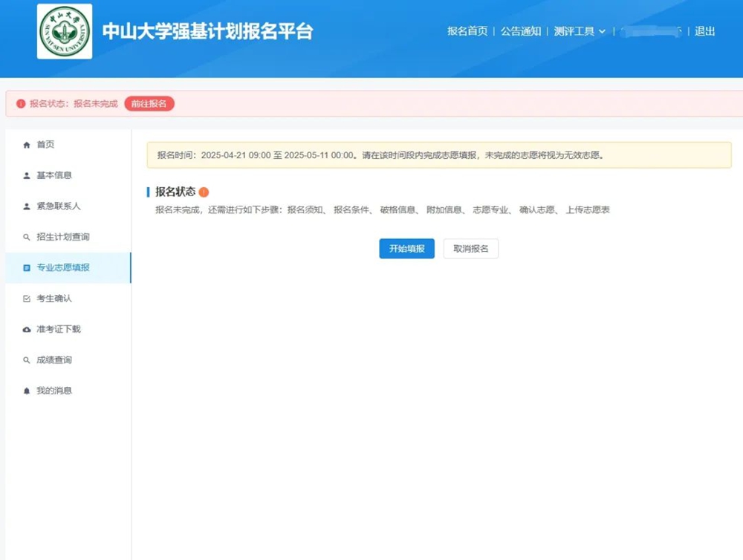Click the red warning icon in status banner

[21, 104]
